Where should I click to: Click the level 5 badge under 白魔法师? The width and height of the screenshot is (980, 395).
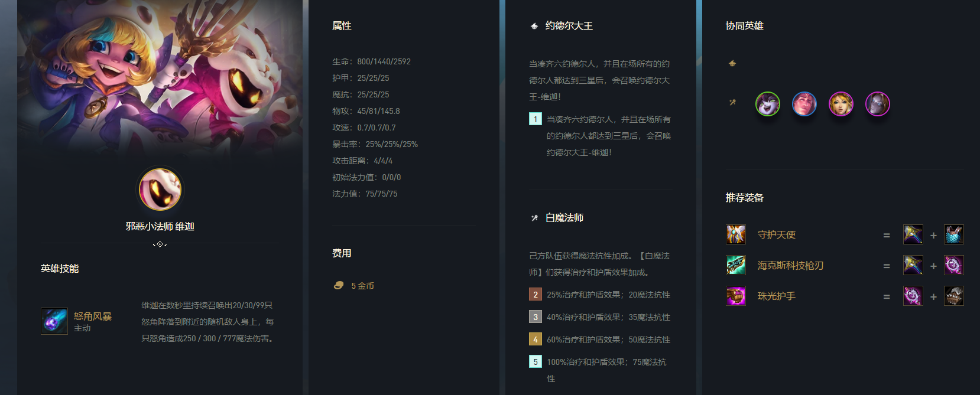tap(536, 362)
